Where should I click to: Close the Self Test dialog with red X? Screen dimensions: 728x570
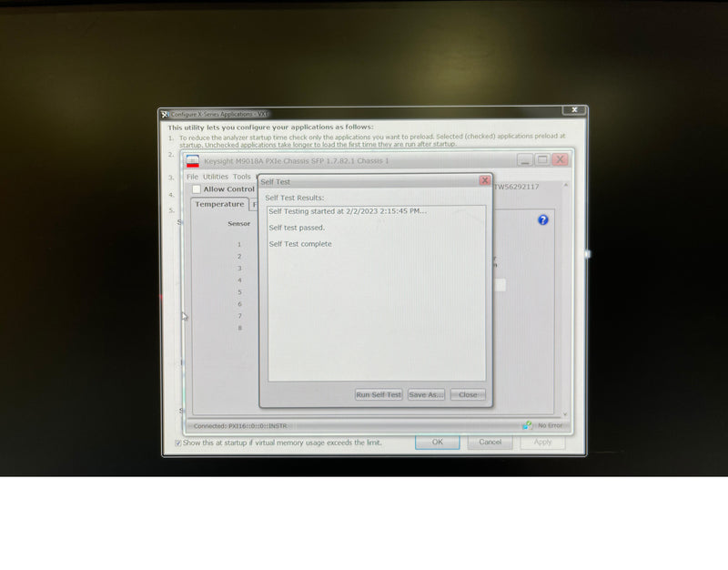point(485,181)
